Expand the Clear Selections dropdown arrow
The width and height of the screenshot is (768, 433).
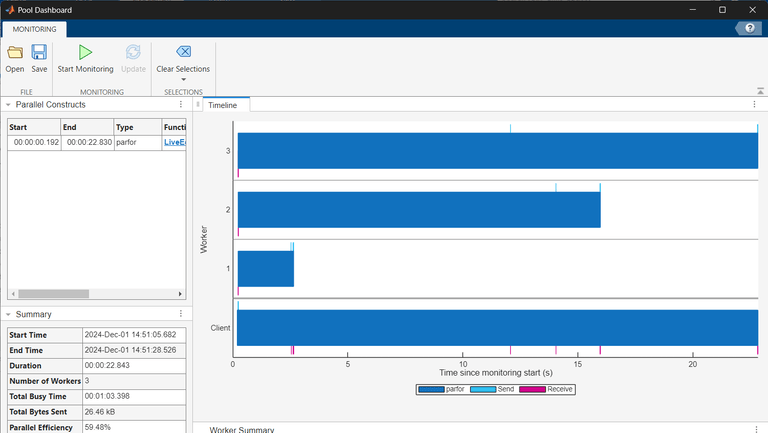(x=183, y=79)
